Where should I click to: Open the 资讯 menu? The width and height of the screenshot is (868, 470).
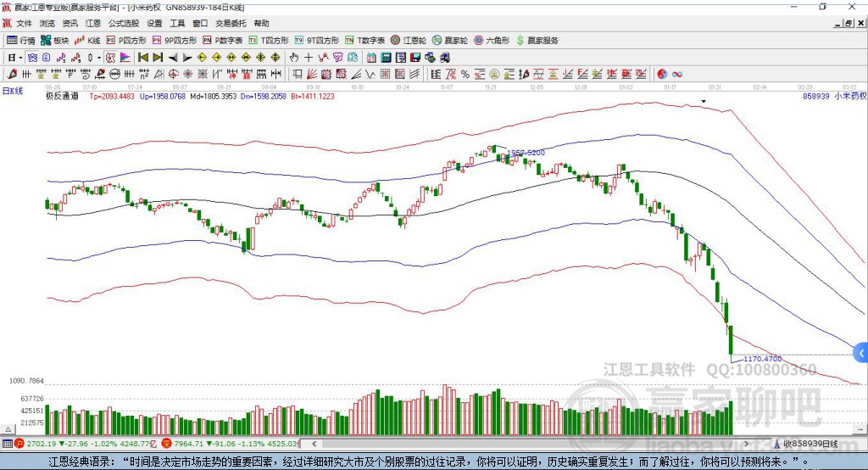coord(70,23)
